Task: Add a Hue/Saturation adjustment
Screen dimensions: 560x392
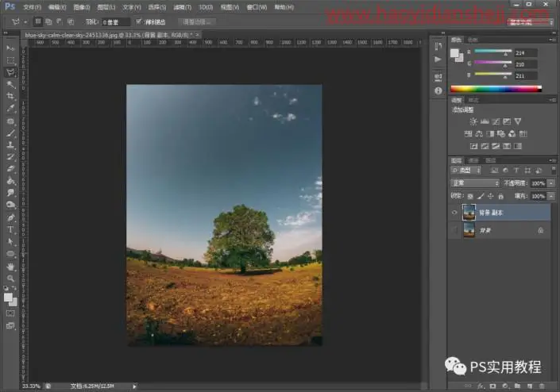Action: tap(468, 134)
